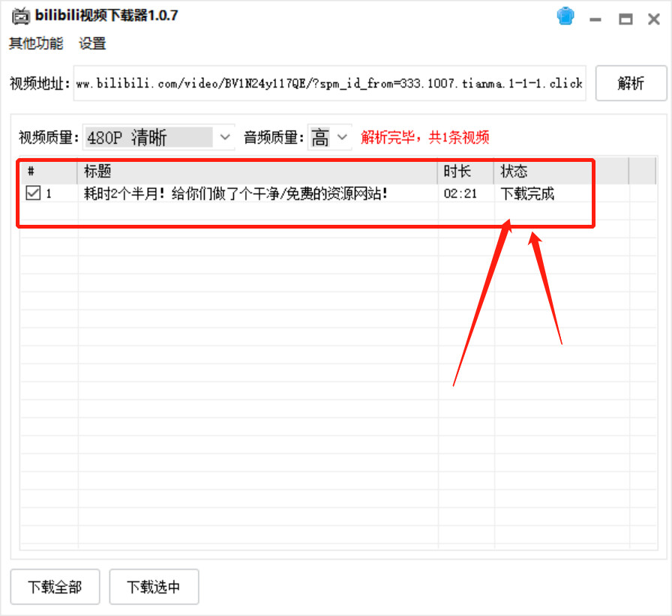
Task: Click the 视频地址 URL input field
Action: point(329,83)
